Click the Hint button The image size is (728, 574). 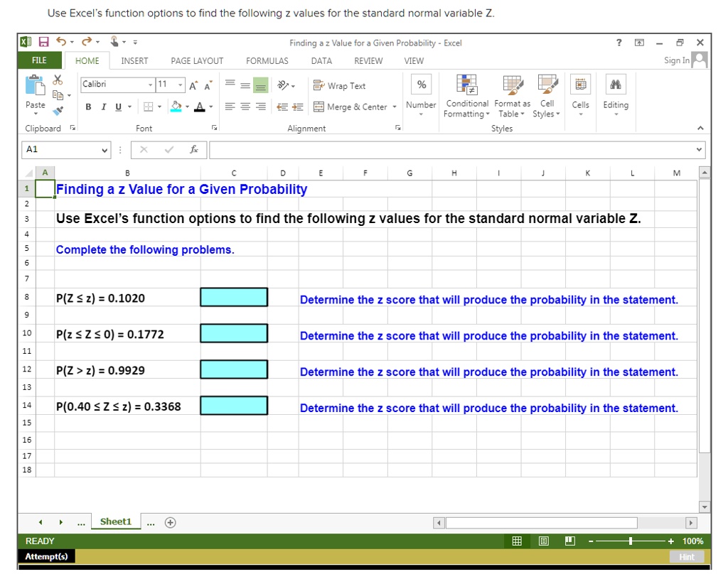tap(687, 556)
